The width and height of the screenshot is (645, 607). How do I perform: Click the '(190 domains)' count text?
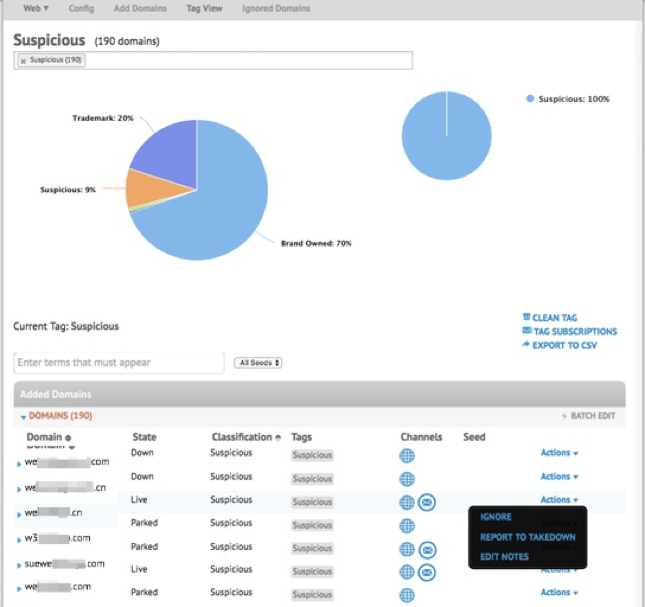pyautogui.click(x=127, y=42)
